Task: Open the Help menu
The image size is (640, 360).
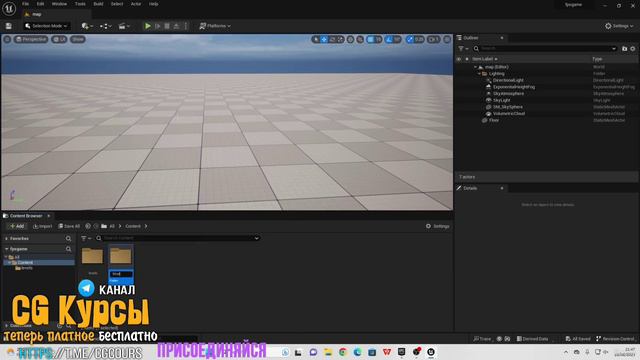Action: click(x=153, y=4)
